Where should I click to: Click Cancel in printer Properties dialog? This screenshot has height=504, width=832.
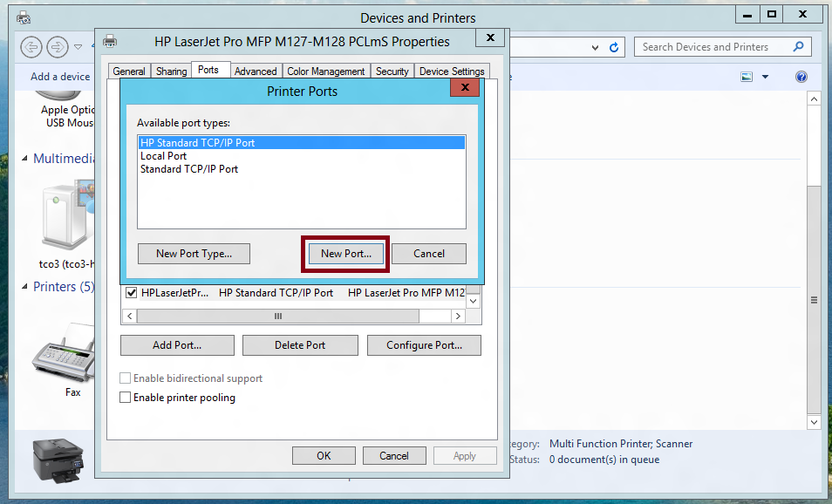click(x=393, y=456)
